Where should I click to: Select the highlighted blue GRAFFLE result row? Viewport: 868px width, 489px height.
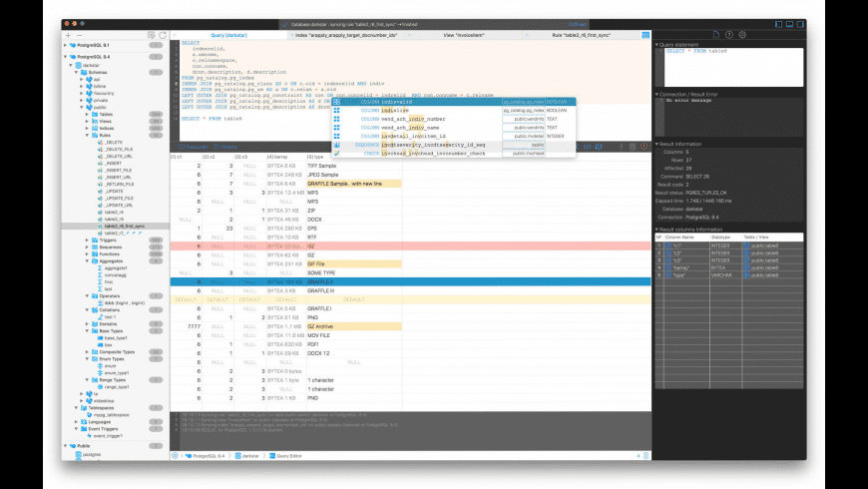pos(410,281)
